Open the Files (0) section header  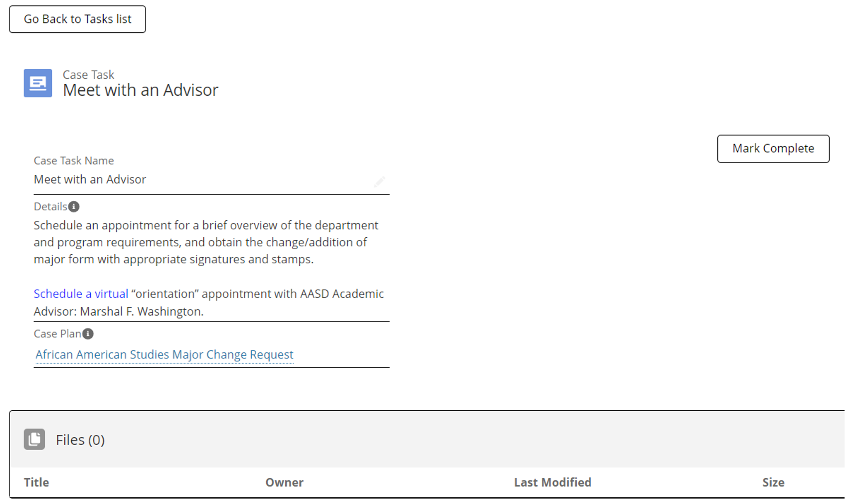click(x=80, y=440)
